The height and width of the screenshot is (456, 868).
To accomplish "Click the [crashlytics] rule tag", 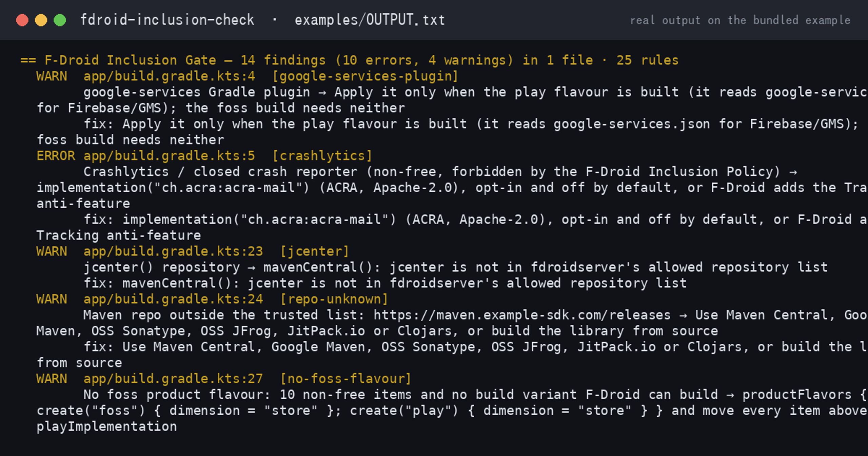I will point(322,156).
